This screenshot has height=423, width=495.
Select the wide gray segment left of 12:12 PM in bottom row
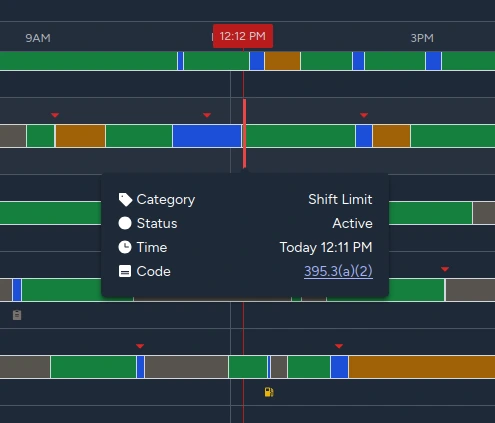[x=186, y=367]
